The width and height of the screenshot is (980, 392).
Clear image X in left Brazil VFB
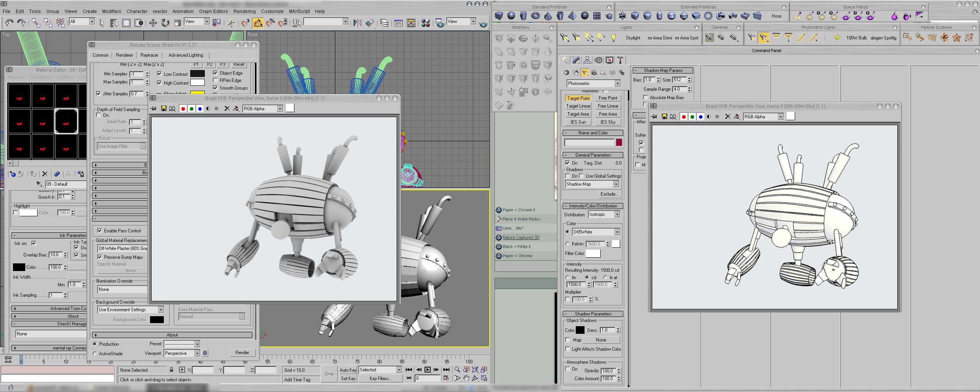pos(227,109)
